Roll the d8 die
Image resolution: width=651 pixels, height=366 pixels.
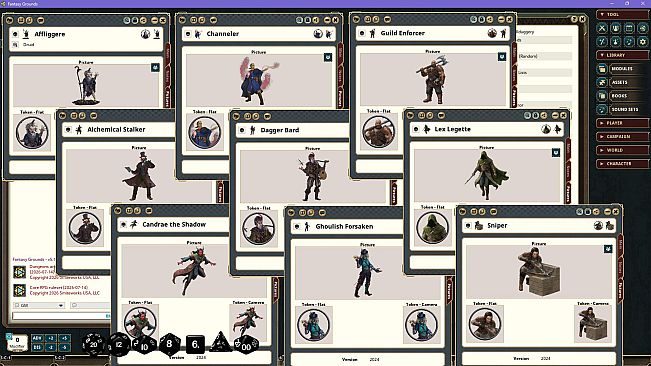coord(169,344)
